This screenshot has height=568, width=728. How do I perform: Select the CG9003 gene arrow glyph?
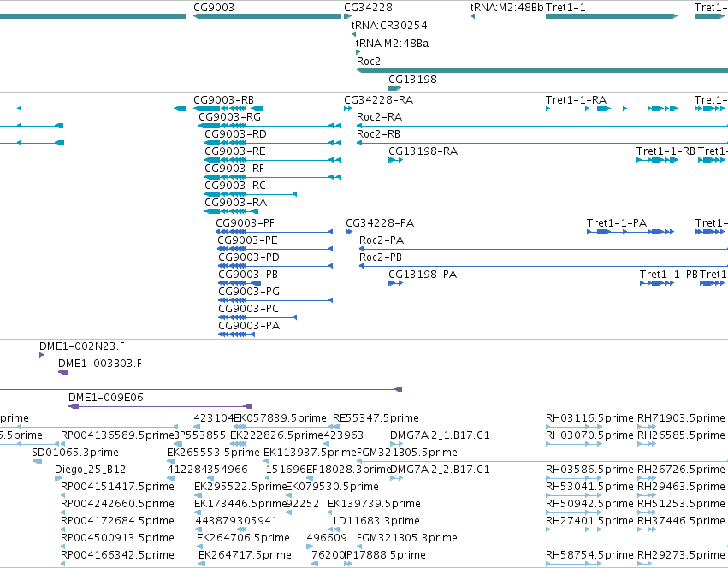click(x=268, y=16)
